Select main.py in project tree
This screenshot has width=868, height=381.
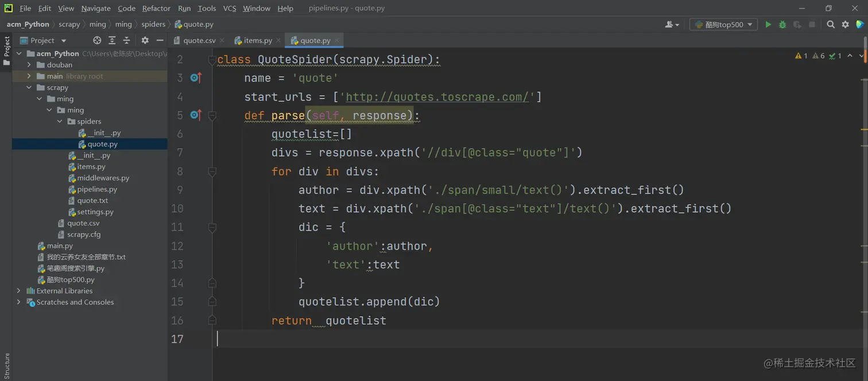tap(60, 246)
